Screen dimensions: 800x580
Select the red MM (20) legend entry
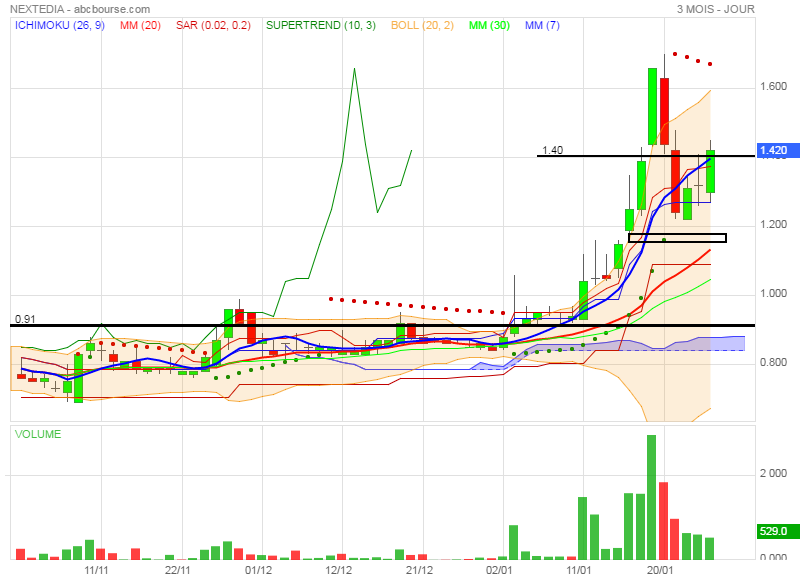click(x=140, y=26)
